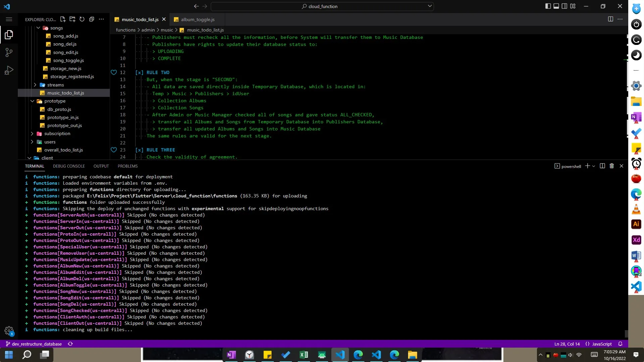Switch to the album_toggle.js tab
Screen dimensions: 644x362
(x=197, y=19)
